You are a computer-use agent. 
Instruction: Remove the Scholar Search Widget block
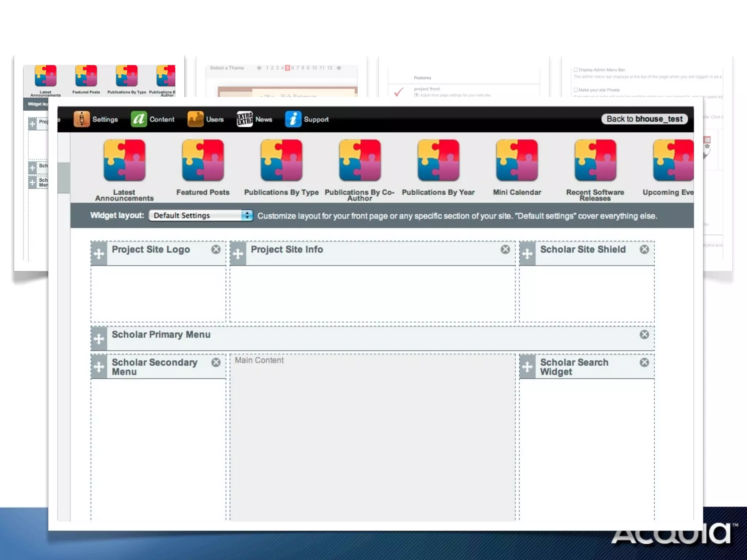click(x=645, y=362)
